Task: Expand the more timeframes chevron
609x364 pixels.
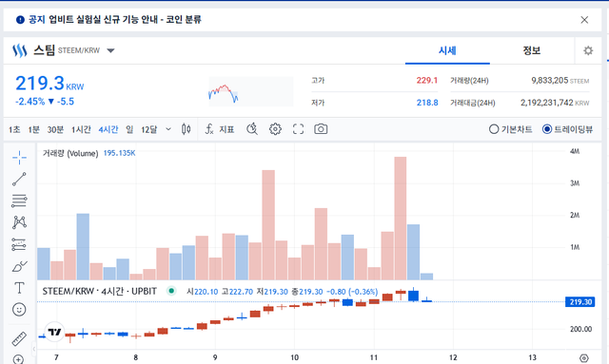Action: click(x=168, y=129)
